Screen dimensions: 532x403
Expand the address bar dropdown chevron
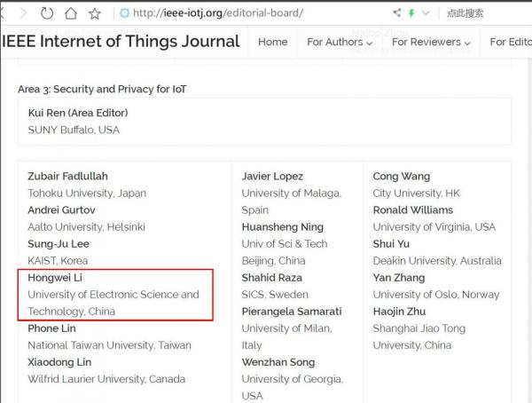click(x=427, y=13)
